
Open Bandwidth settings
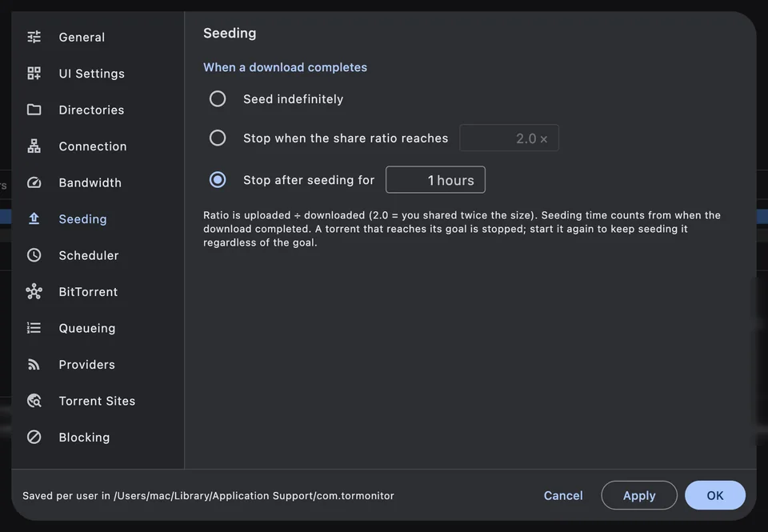click(x=90, y=182)
